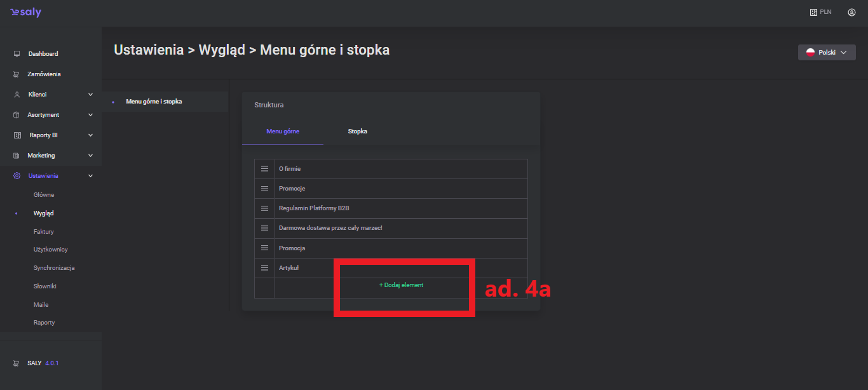Screen dimensions: 868x390
Task: Click the Zamówienia cart icon
Action: [x=17, y=74]
